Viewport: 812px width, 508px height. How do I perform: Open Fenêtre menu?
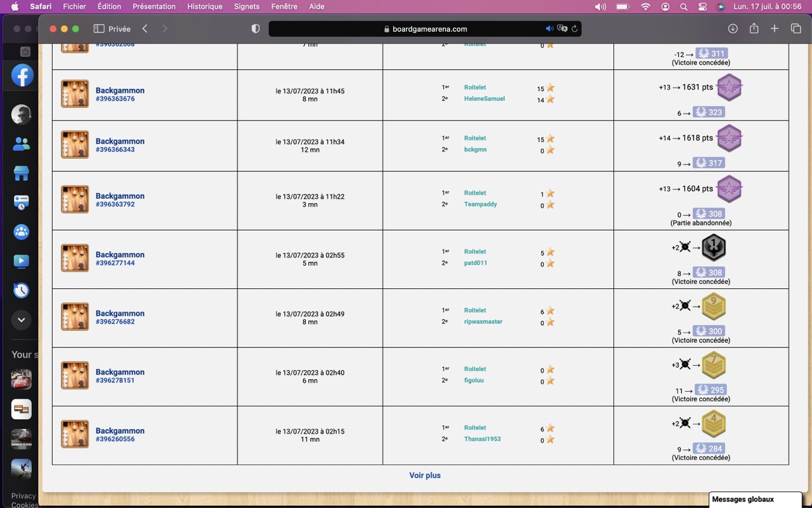[284, 6]
